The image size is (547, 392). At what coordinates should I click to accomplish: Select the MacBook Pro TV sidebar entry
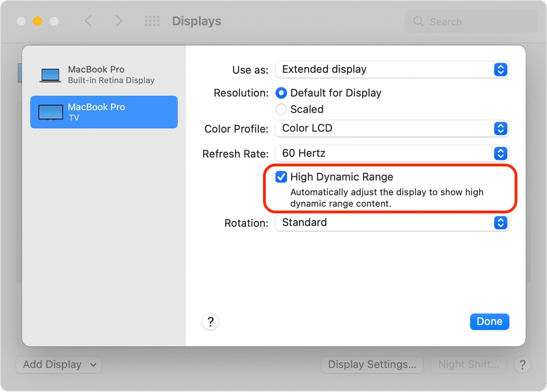pos(104,112)
